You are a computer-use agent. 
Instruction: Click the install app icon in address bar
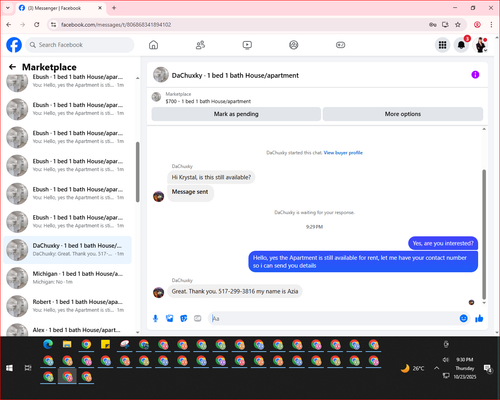coord(445,25)
